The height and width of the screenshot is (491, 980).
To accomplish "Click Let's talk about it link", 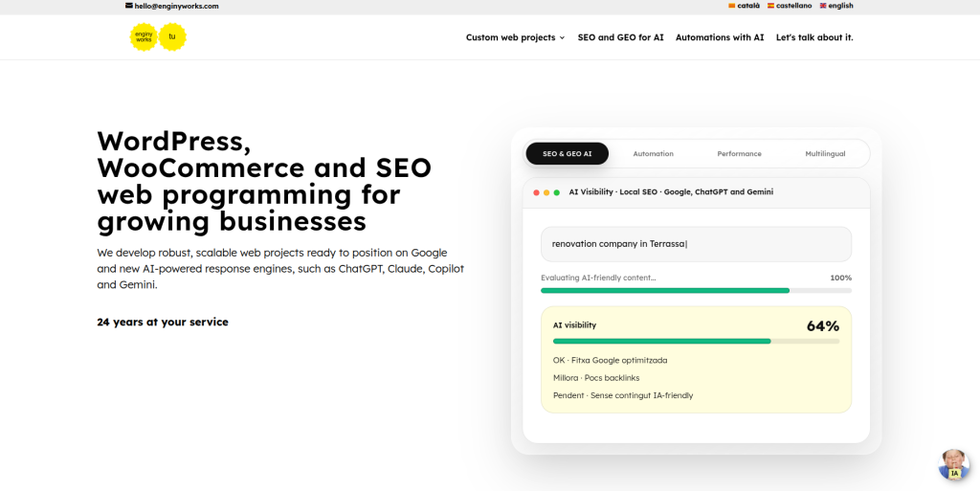I will [x=814, y=37].
